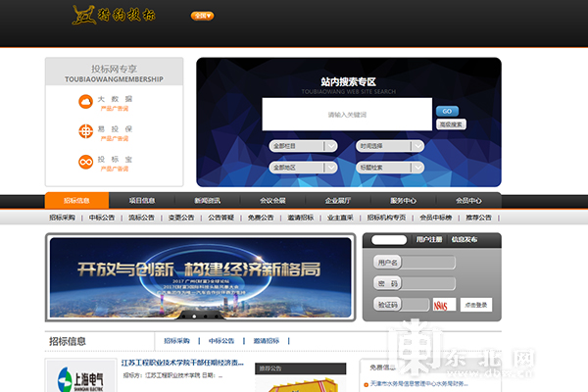Expand the 全部栏目 dropdown
Viewport: 588px width, 392px height.
(x=303, y=146)
